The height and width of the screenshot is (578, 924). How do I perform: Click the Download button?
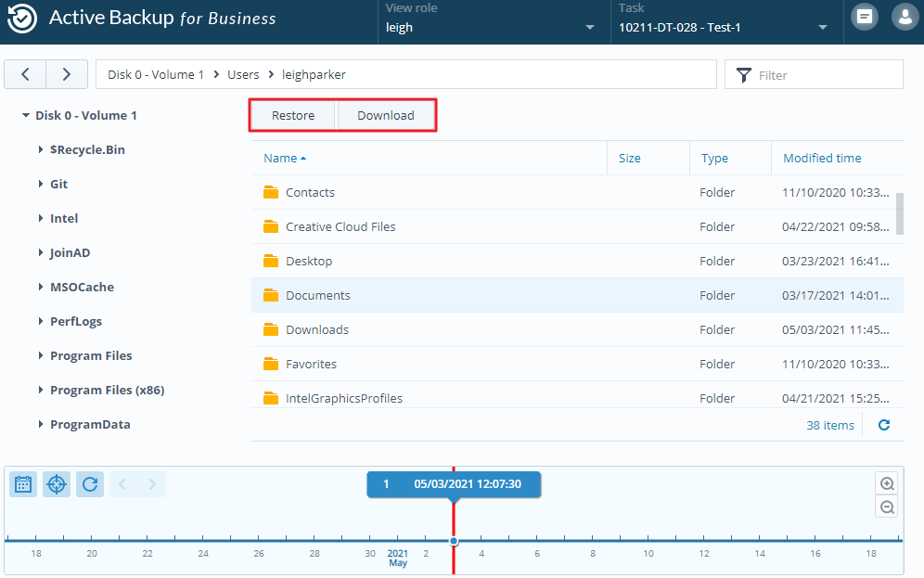click(x=385, y=115)
